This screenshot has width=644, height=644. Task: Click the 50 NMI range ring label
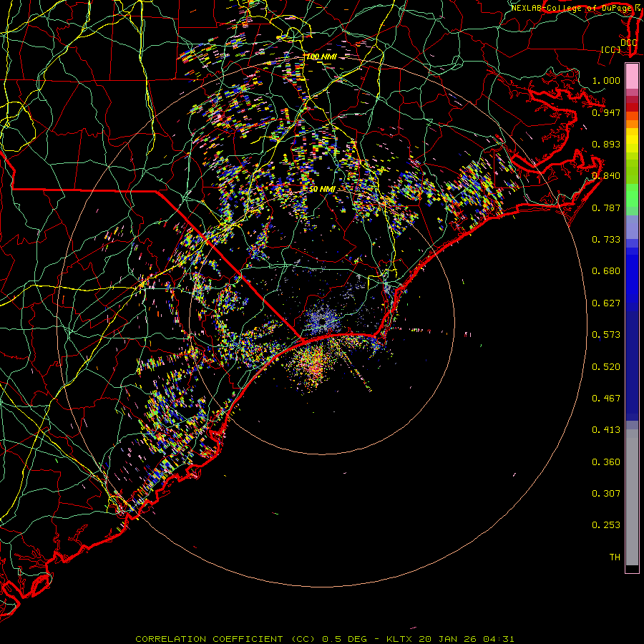[322, 190]
